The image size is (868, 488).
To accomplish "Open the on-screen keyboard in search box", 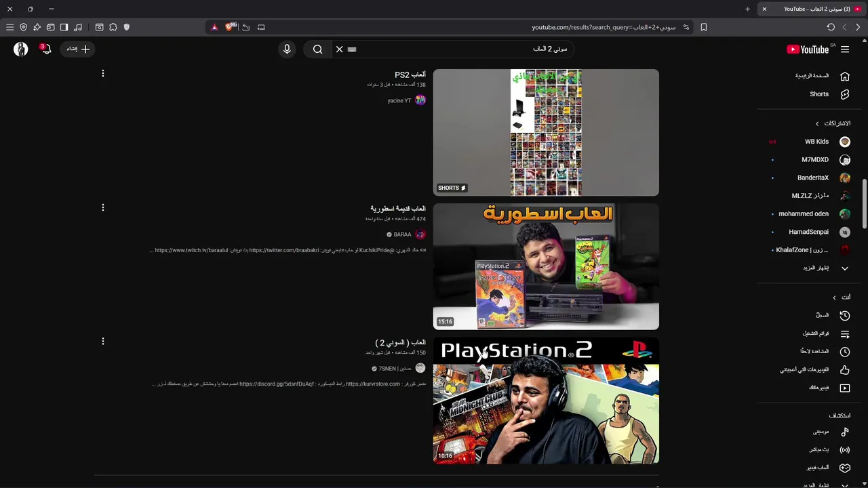I will [352, 49].
